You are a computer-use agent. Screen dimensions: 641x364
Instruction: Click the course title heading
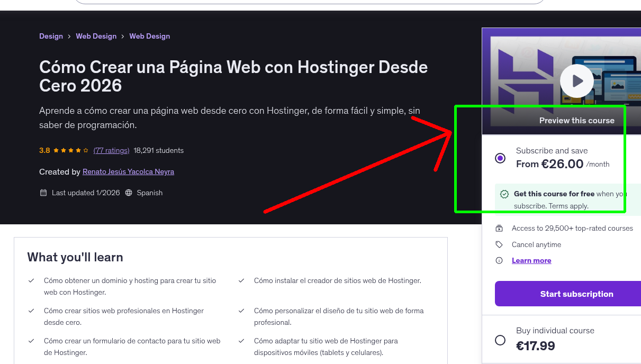233,76
